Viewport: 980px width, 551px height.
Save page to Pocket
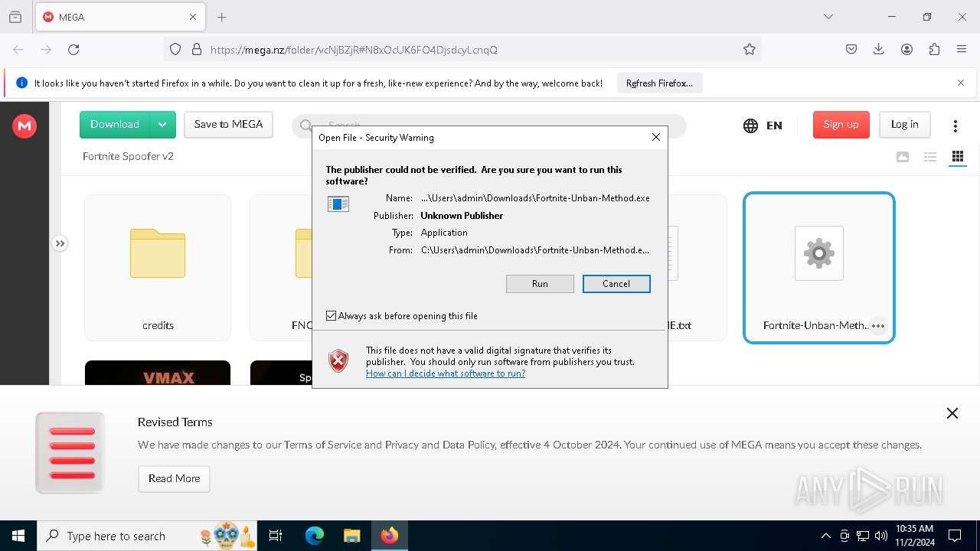tap(851, 50)
